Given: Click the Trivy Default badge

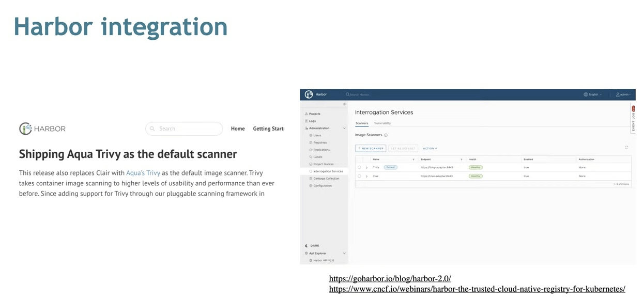Looking at the screenshot, I should click(x=390, y=167).
